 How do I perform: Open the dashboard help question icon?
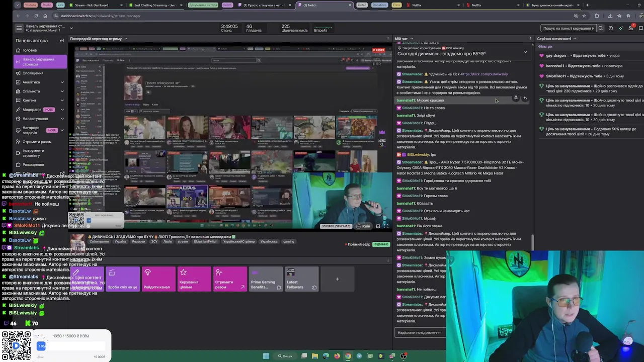click(611, 28)
